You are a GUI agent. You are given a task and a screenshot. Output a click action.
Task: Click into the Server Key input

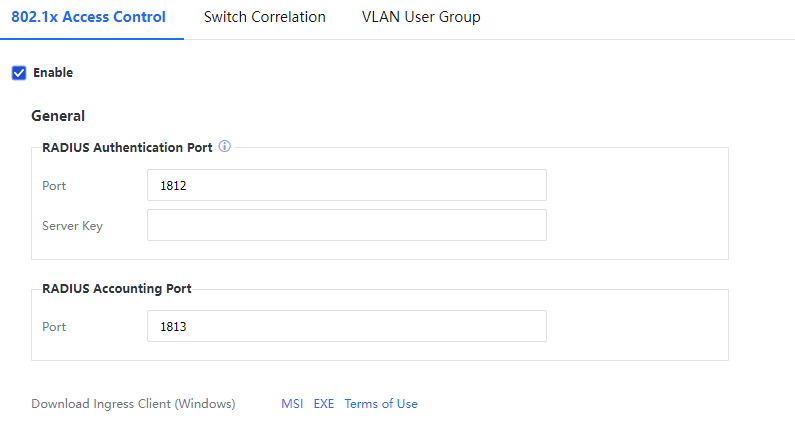coord(346,225)
